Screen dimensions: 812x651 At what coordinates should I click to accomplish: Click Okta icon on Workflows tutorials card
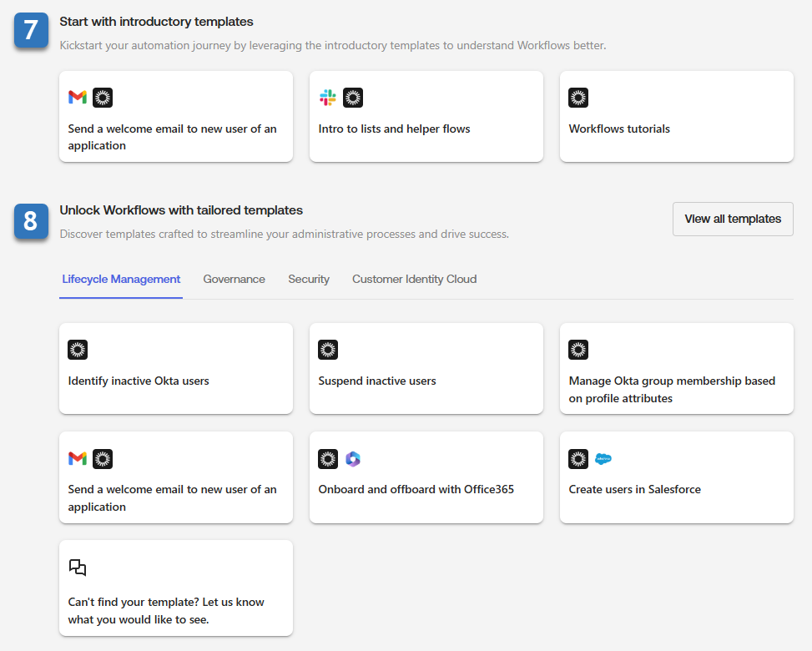(x=578, y=98)
